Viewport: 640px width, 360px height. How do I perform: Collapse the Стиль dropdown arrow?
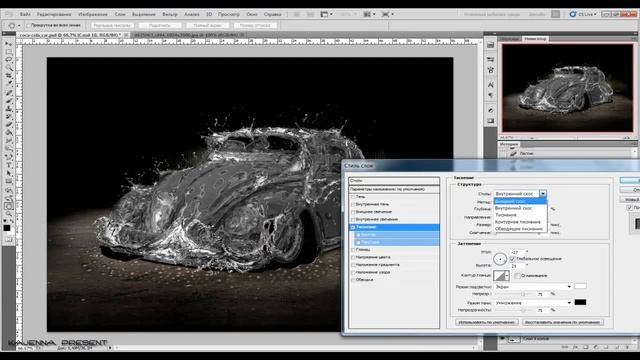[543, 193]
